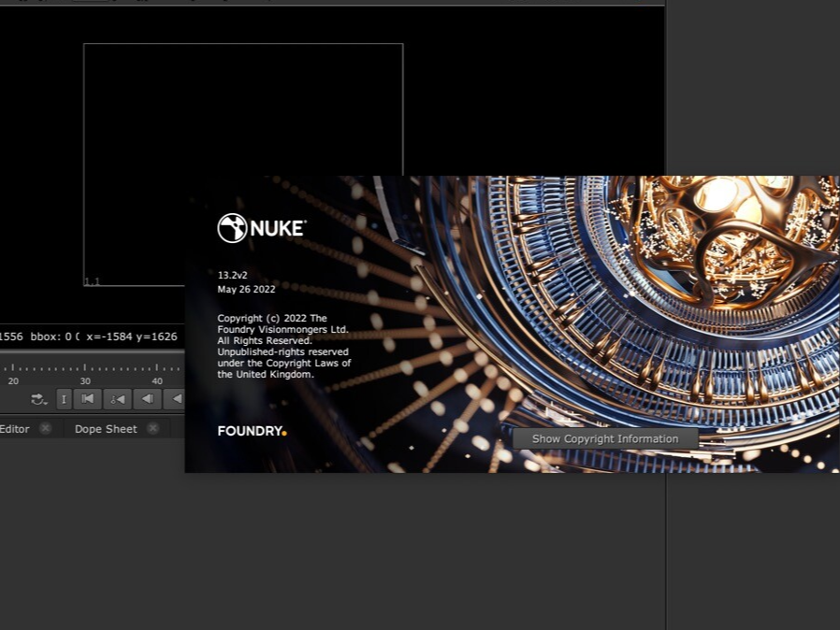Toggle the 'I' frame range button
The width and height of the screenshot is (840, 630).
[x=64, y=399]
